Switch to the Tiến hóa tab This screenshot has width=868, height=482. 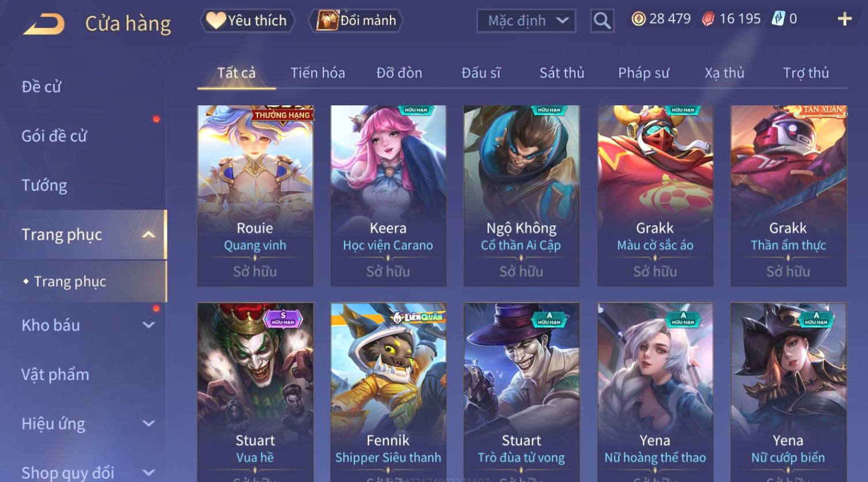click(317, 73)
